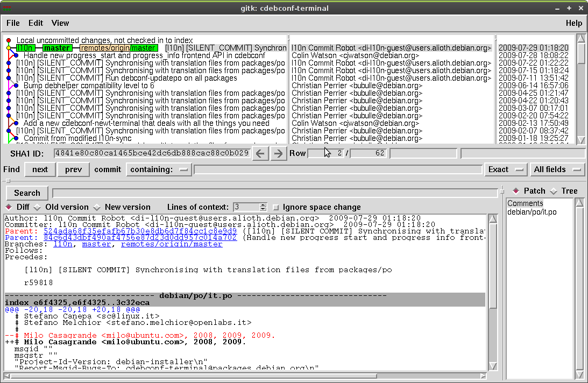Open the Exact match type dropdown
Viewport: 588px width, 383px height.
(505, 169)
